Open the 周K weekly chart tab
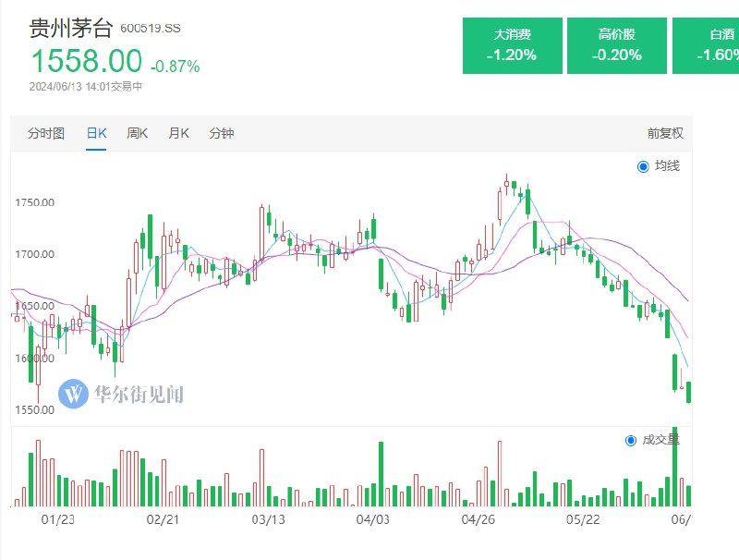Viewport: 739px width, 560px height. coord(137,133)
